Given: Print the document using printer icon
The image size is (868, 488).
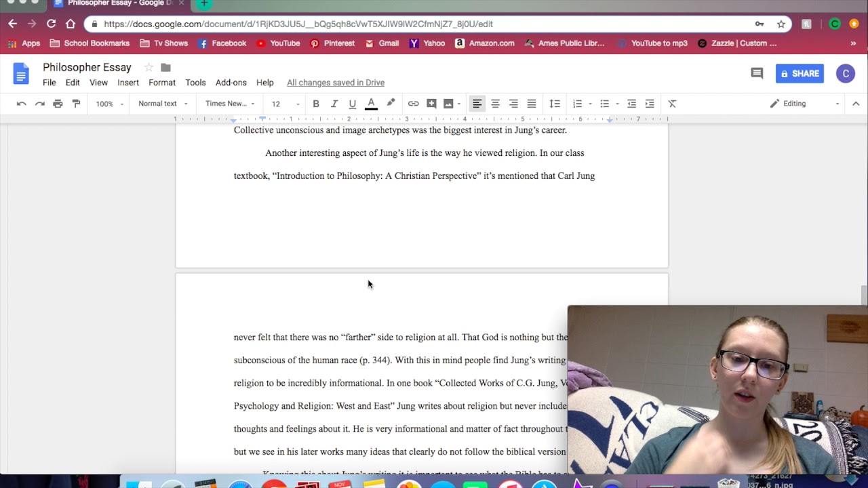Looking at the screenshot, I should 58,104.
